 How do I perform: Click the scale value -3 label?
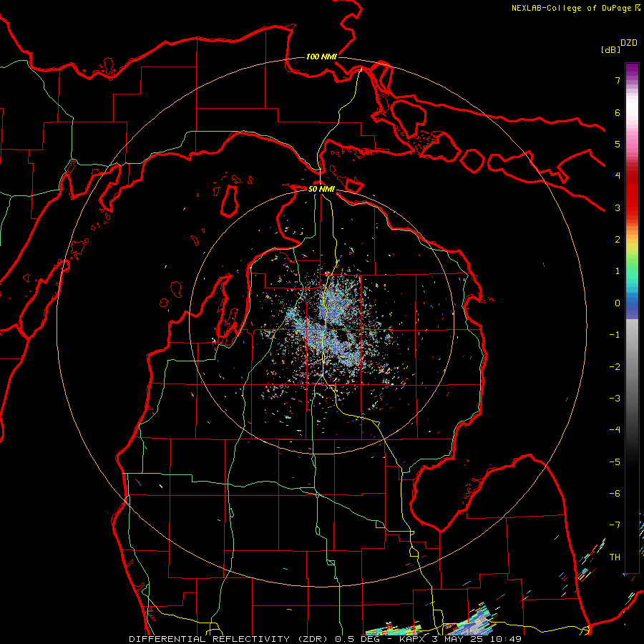pyautogui.click(x=615, y=399)
